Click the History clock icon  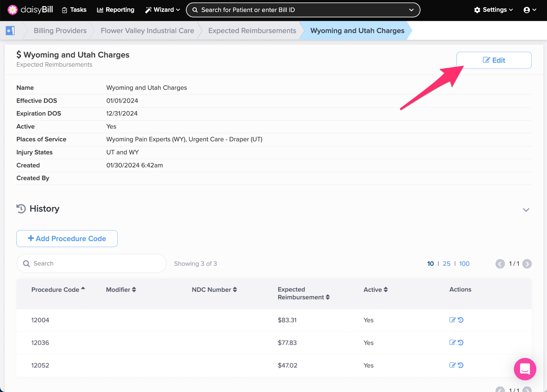point(21,209)
